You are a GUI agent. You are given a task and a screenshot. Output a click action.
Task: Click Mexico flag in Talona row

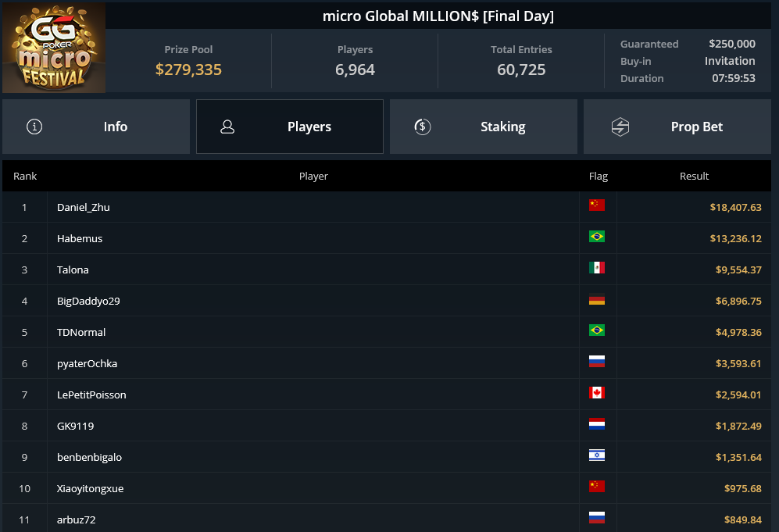pos(597,268)
